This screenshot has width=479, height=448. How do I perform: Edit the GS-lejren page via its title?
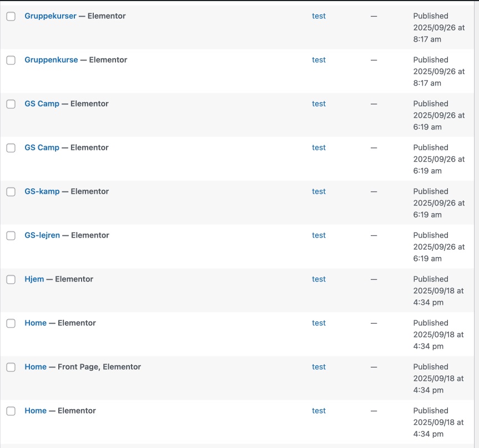click(42, 235)
